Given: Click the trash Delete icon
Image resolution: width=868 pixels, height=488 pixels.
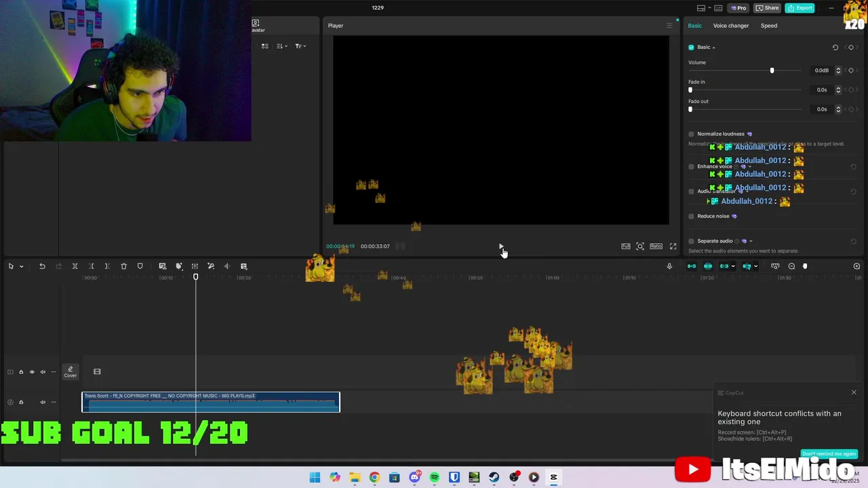Looking at the screenshot, I should pyautogui.click(x=123, y=266).
